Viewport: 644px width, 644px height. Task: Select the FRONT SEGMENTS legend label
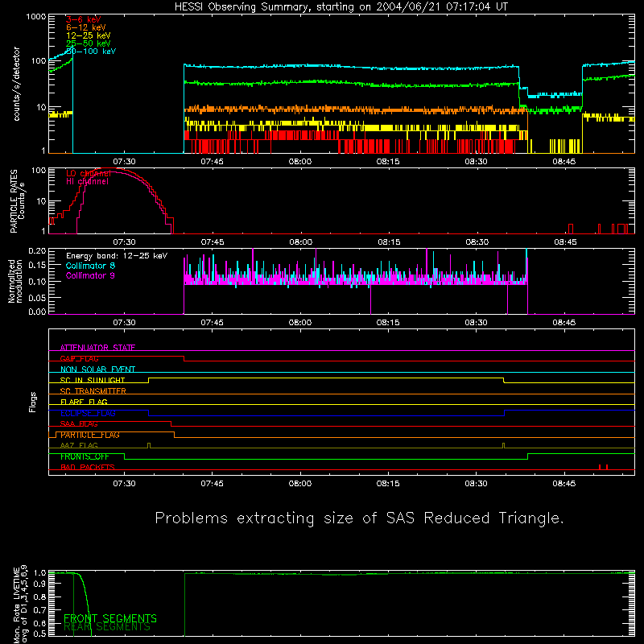coord(110,618)
